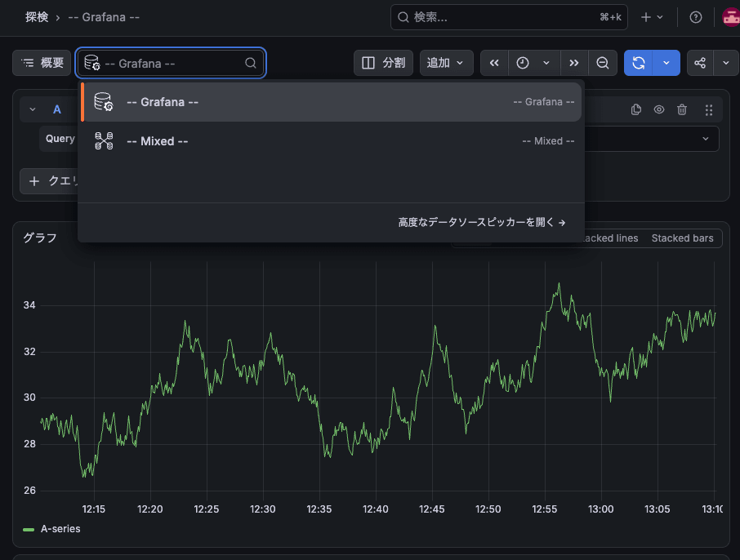Image resolution: width=740 pixels, height=560 pixels.
Task: Expand the share options chevron
Action: 726,63
